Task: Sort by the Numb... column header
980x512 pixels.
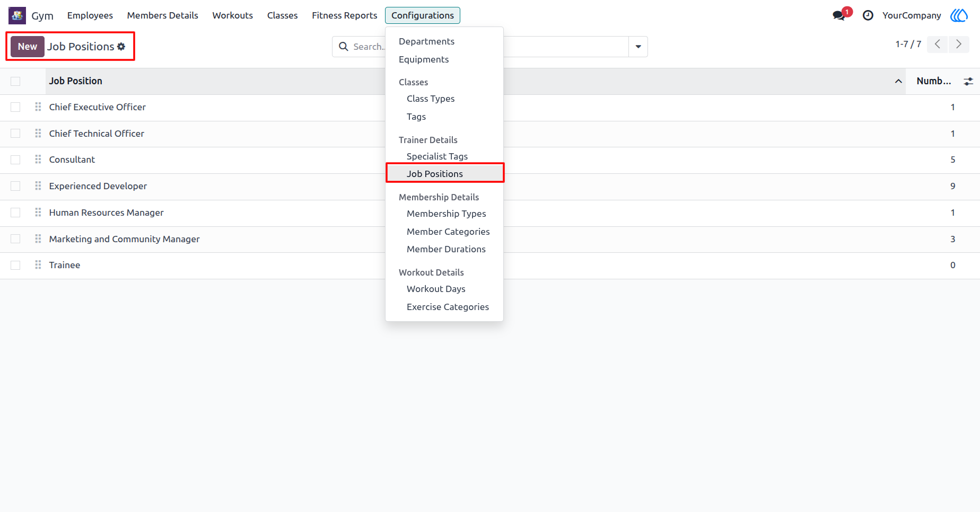Action: (x=934, y=81)
